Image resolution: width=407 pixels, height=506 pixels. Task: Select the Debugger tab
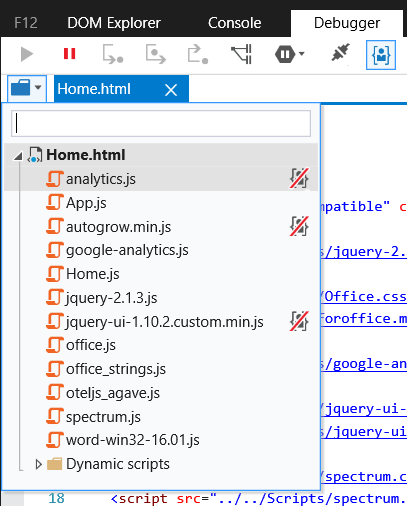[347, 23]
